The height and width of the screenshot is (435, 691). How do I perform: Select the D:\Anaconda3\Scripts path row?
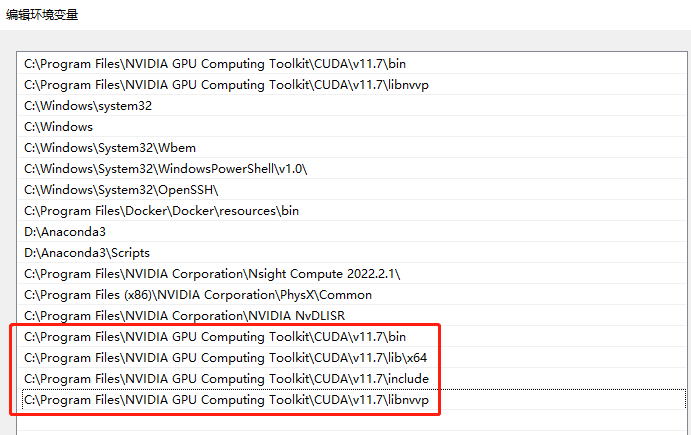coord(352,253)
